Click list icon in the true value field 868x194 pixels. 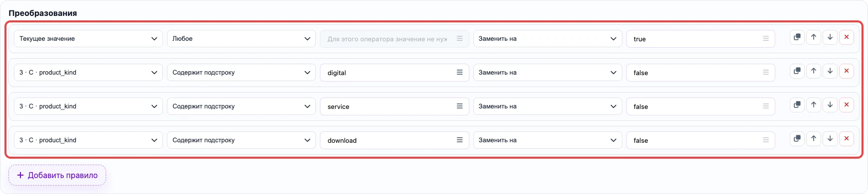click(766, 38)
